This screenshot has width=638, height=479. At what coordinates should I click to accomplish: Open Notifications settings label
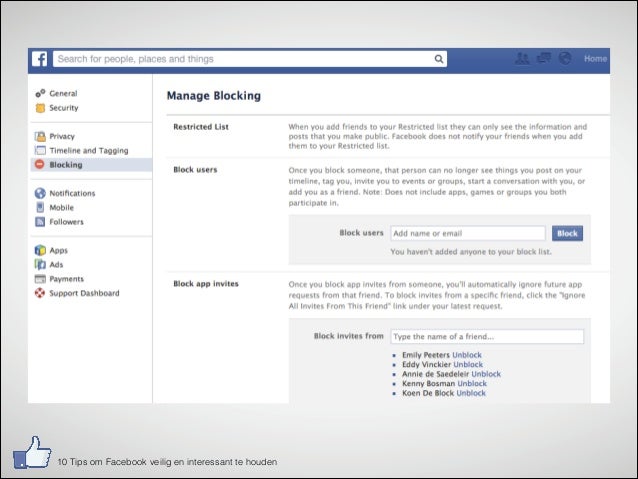tap(72, 193)
